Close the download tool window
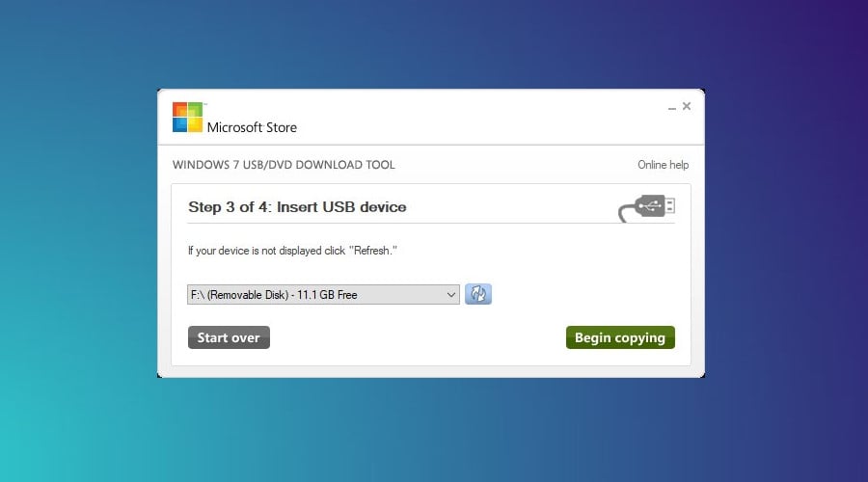Screen dimensions: 868x482 click(x=687, y=106)
